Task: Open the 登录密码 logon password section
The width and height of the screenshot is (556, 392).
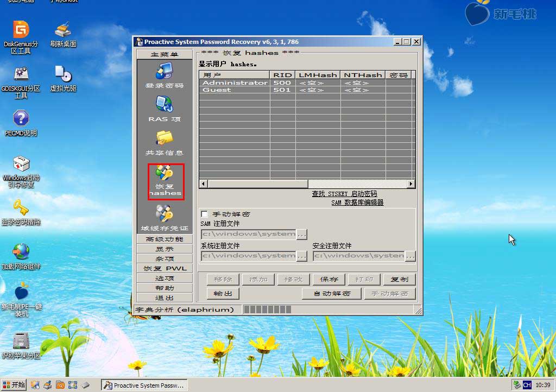Action: tap(165, 75)
